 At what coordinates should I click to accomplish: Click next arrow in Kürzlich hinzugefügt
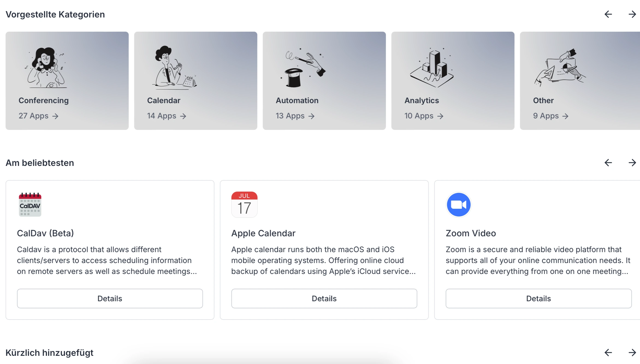click(632, 353)
